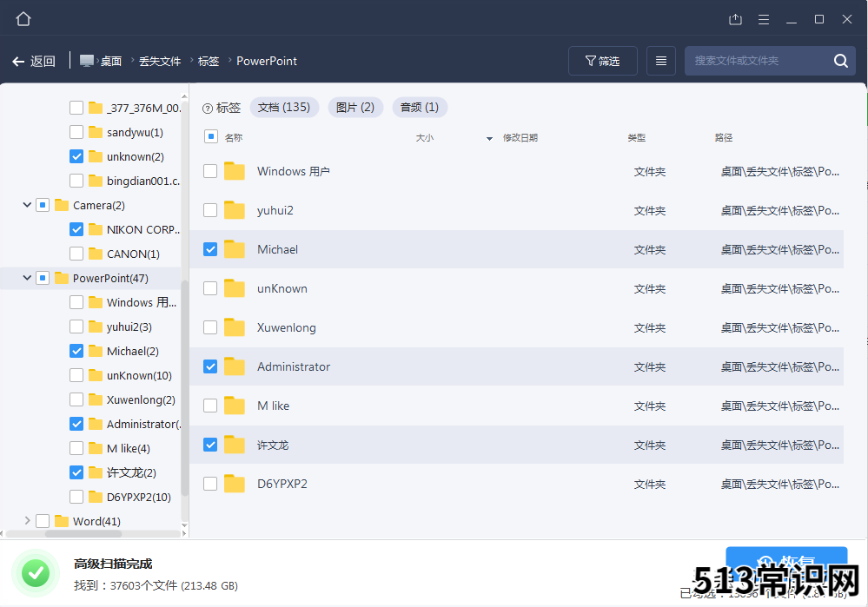Open the 筛选 filter button
This screenshot has height=607, width=868.
coord(603,61)
